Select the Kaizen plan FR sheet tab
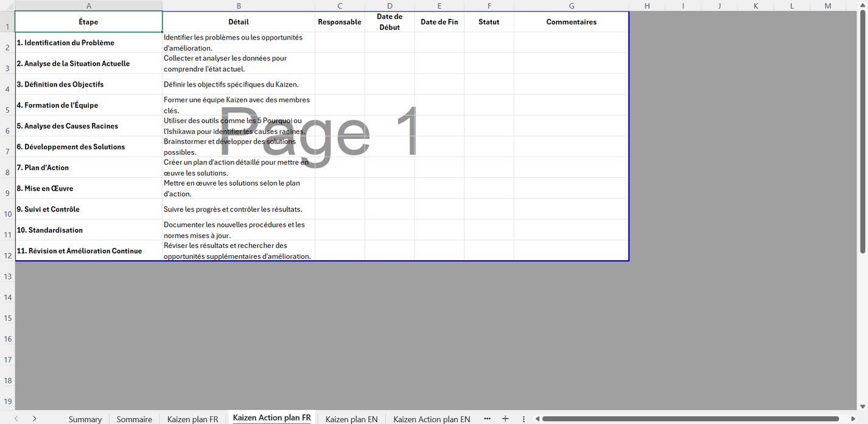The image size is (868, 424). (193, 419)
